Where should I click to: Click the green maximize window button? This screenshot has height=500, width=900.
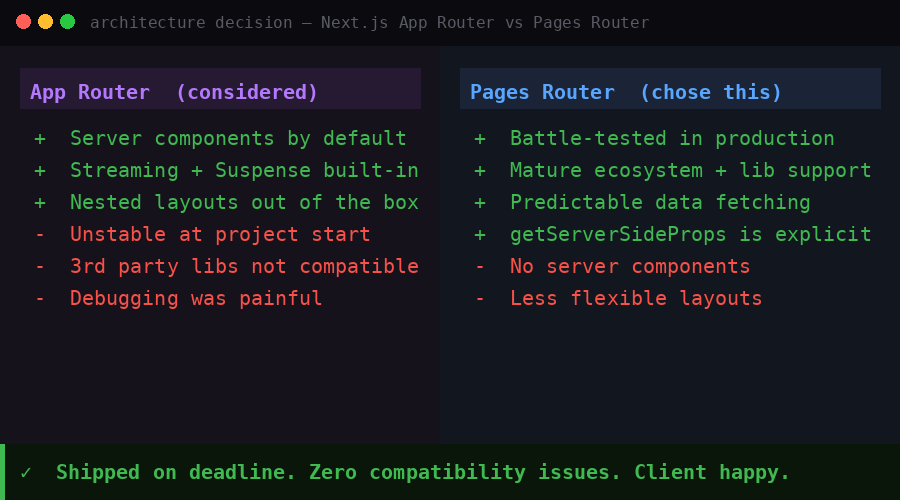(68, 22)
